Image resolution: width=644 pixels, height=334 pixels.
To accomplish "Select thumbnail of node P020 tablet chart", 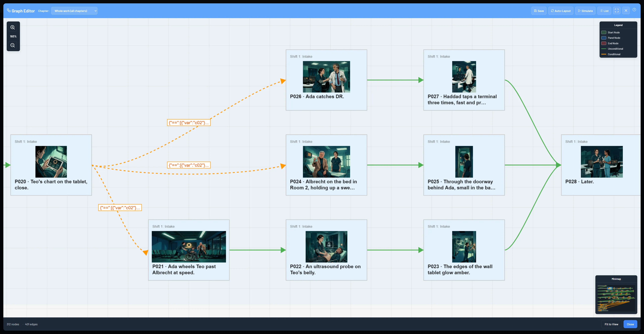I will (x=51, y=162).
